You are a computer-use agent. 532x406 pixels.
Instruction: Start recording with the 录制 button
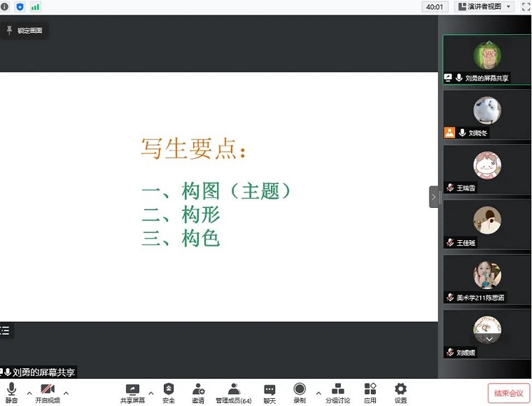tap(300, 391)
